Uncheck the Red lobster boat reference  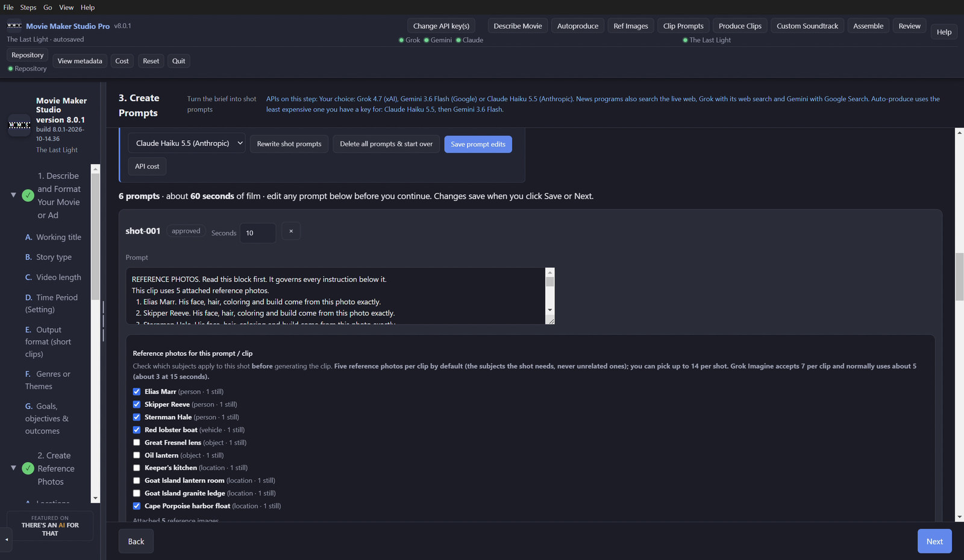tap(137, 430)
